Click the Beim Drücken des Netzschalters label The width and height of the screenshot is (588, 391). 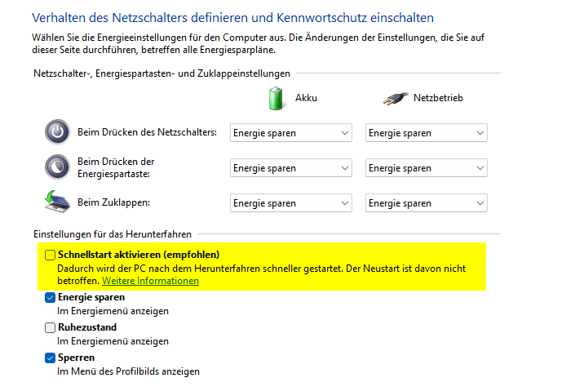pos(147,133)
